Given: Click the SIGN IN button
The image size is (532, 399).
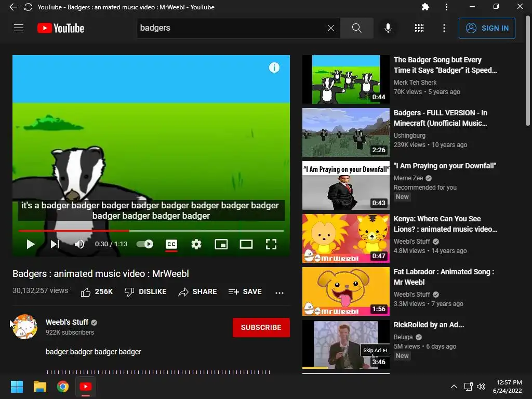Looking at the screenshot, I should point(487,28).
